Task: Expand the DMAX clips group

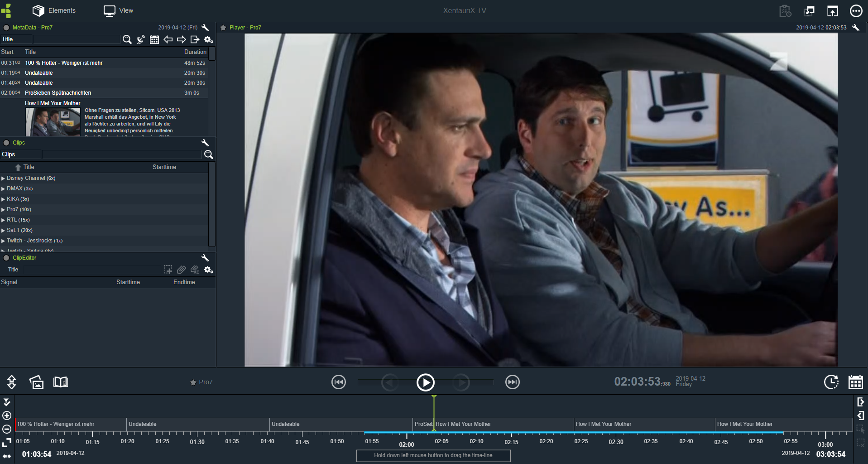Action: click(x=3, y=189)
